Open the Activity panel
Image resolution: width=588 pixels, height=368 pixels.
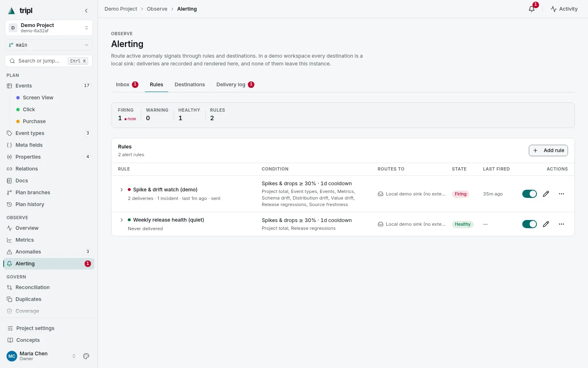point(564,9)
